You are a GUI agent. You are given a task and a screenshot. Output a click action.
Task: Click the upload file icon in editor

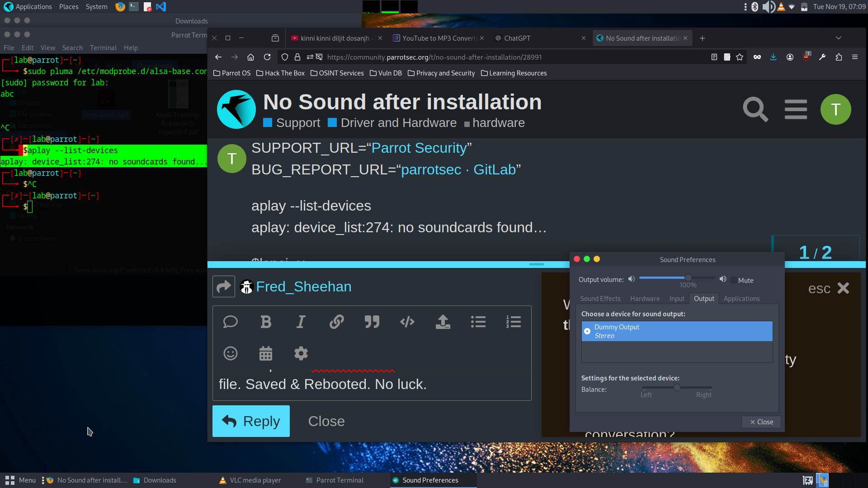pyautogui.click(x=443, y=322)
